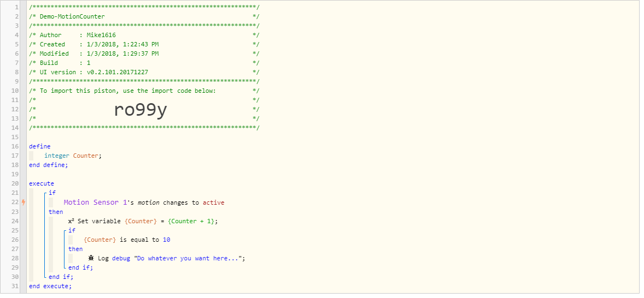644x298 pixels.
Task: Click the then keyword on line 23
Action: click(56, 212)
